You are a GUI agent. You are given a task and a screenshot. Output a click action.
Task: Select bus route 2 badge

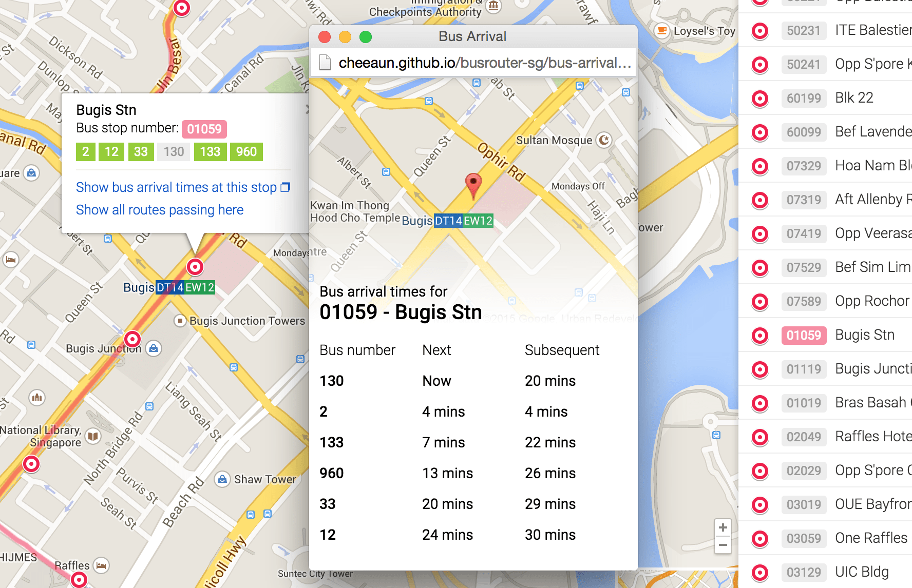pyautogui.click(x=85, y=152)
